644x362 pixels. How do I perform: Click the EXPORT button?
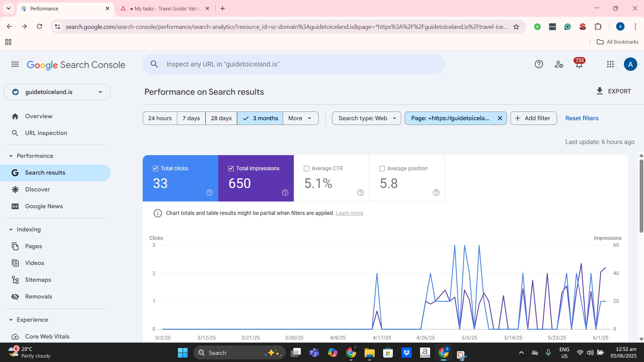click(613, 91)
